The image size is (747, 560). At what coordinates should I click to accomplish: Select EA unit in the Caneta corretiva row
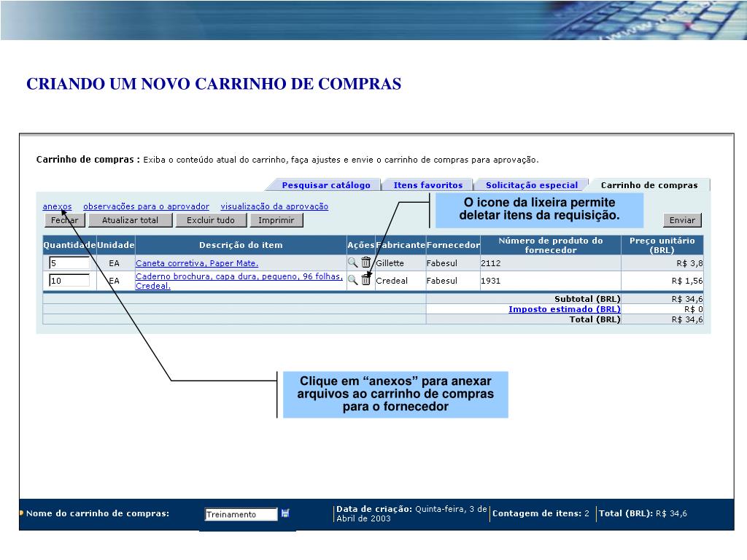pyautogui.click(x=114, y=262)
